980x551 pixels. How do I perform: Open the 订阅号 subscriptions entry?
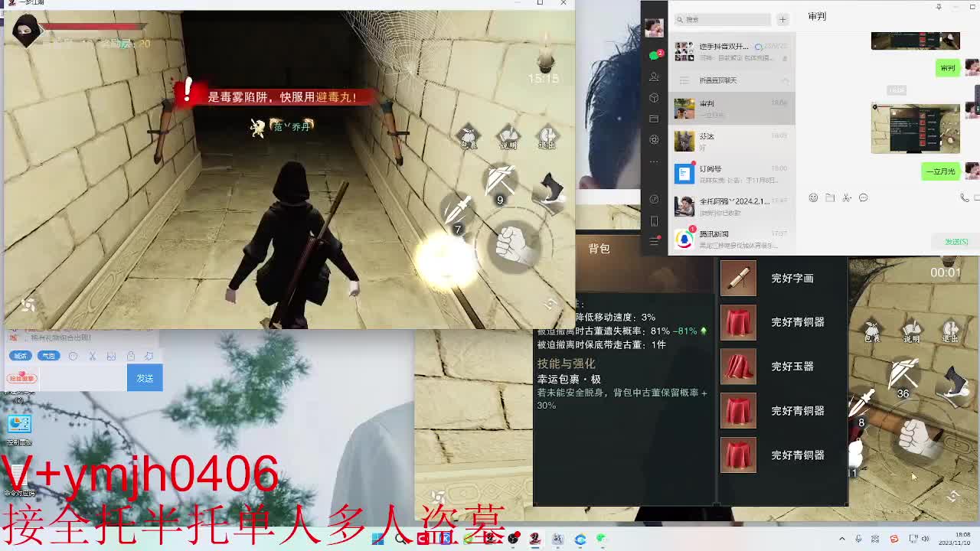click(x=732, y=173)
